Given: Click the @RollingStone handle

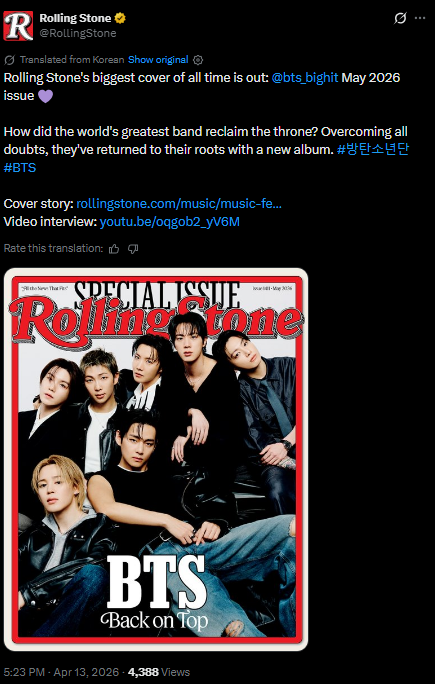Looking at the screenshot, I should pos(78,33).
